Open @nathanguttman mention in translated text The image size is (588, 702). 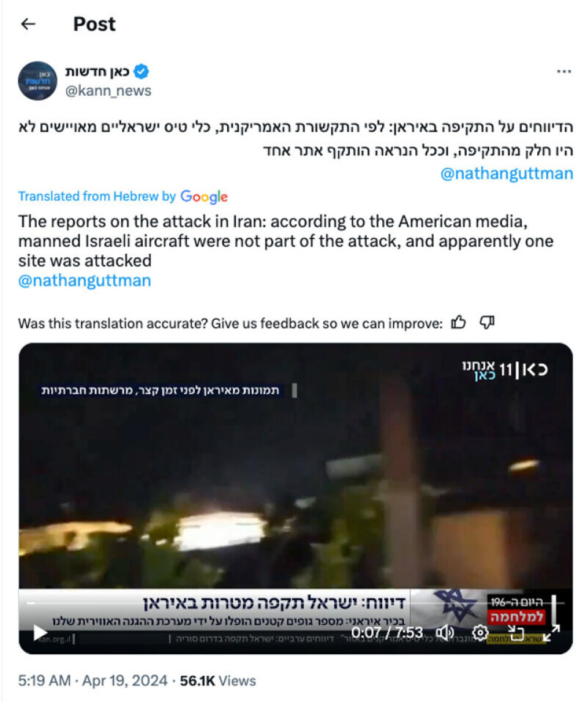[x=85, y=281]
